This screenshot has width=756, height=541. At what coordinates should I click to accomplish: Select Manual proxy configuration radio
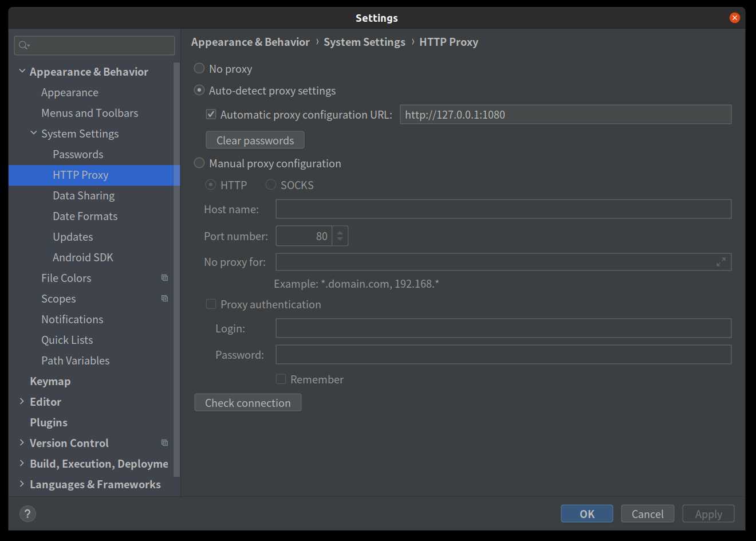coord(199,163)
